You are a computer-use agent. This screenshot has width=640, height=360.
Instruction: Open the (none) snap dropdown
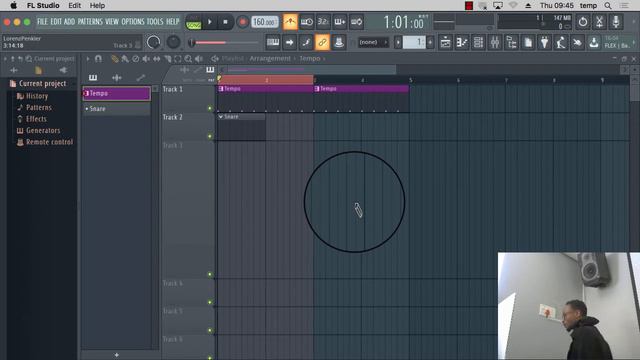pyautogui.click(x=373, y=42)
